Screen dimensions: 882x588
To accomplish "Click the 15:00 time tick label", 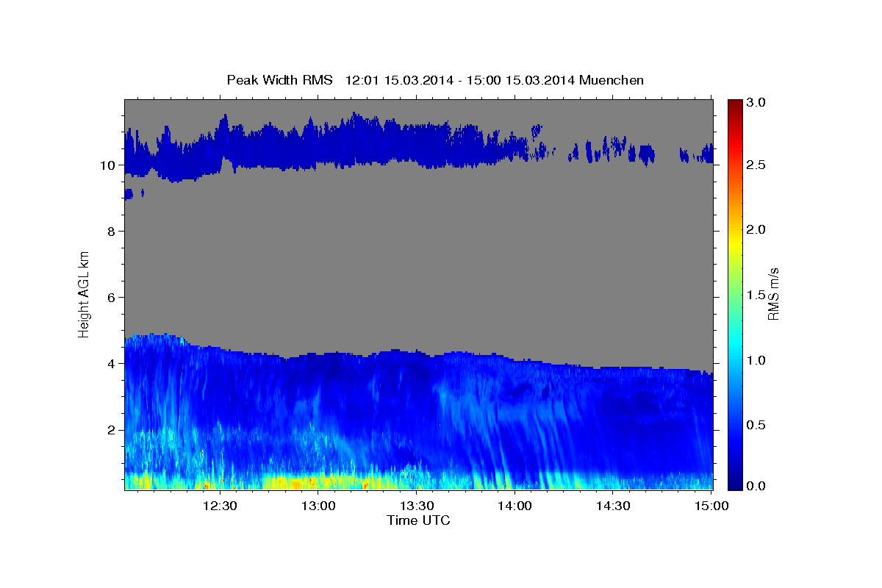I will coord(711,506).
